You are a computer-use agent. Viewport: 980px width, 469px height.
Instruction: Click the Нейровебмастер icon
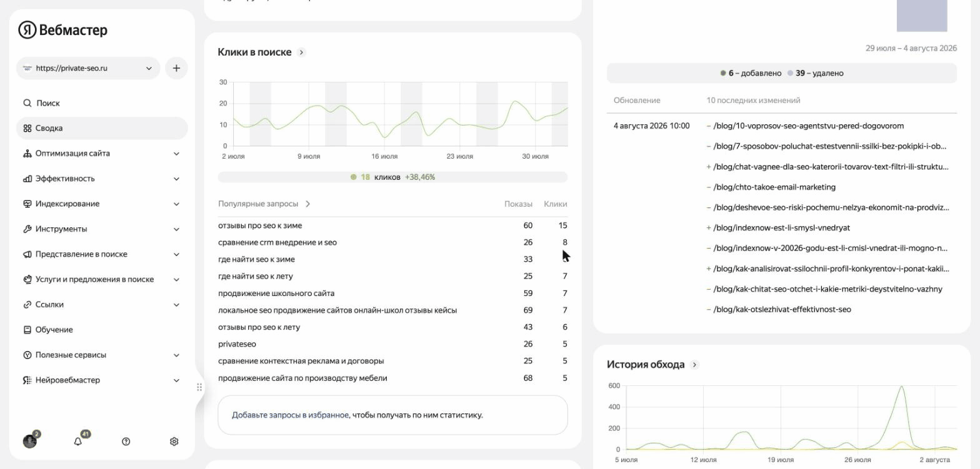tap(27, 380)
